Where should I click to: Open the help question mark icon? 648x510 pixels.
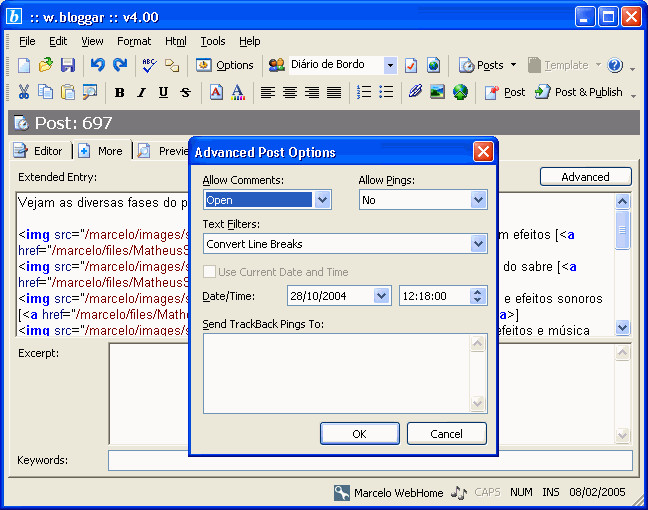[x=615, y=65]
